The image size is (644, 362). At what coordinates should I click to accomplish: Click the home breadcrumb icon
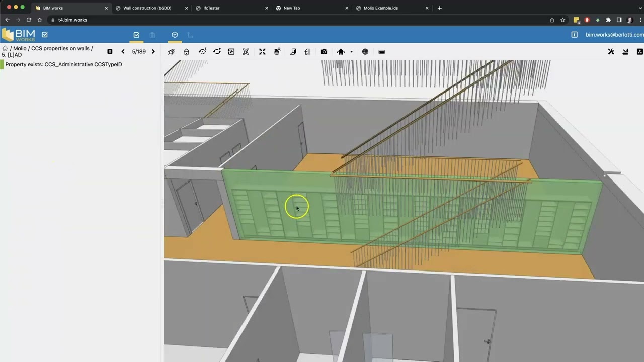[5, 49]
